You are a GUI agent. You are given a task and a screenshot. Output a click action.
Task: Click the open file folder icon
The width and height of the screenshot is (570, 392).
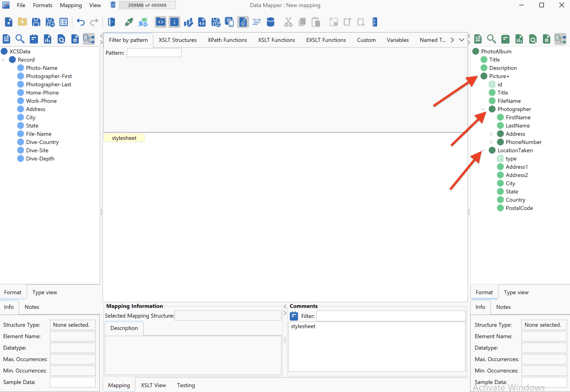coord(22,22)
